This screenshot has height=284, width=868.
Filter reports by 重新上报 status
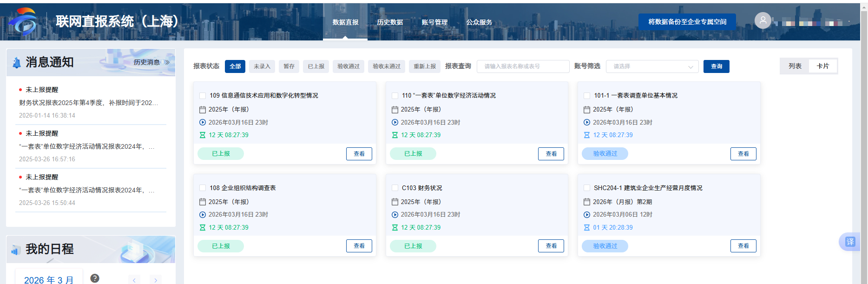[425, 66]
